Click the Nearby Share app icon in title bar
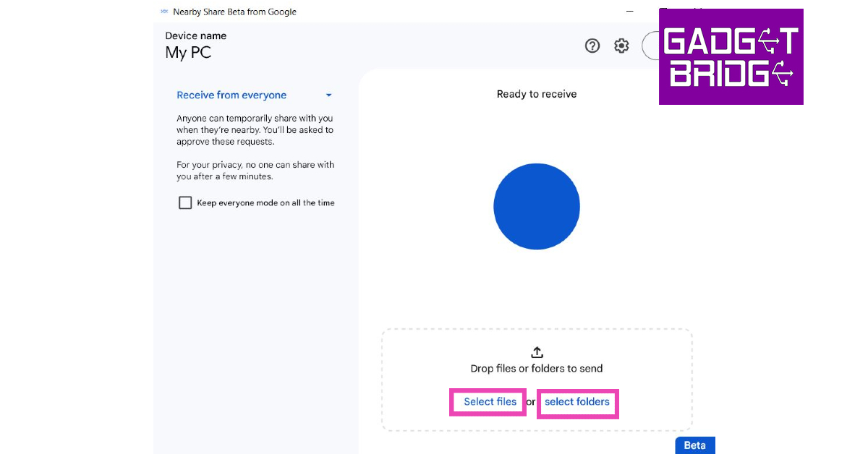 [164, 12]
